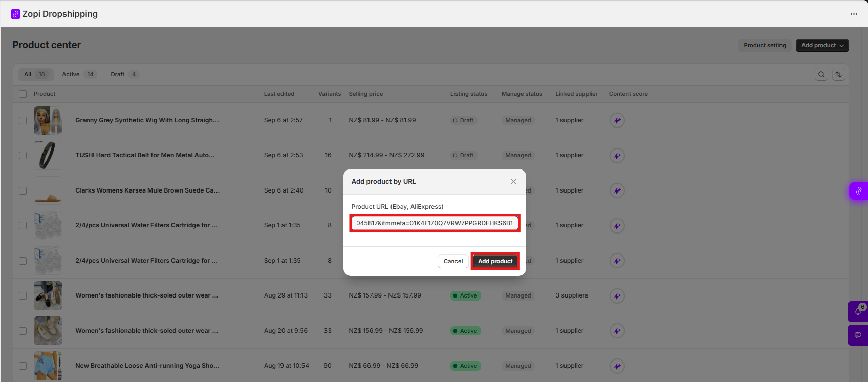Open the three-dot menu at top right

(x=853, y=14)
